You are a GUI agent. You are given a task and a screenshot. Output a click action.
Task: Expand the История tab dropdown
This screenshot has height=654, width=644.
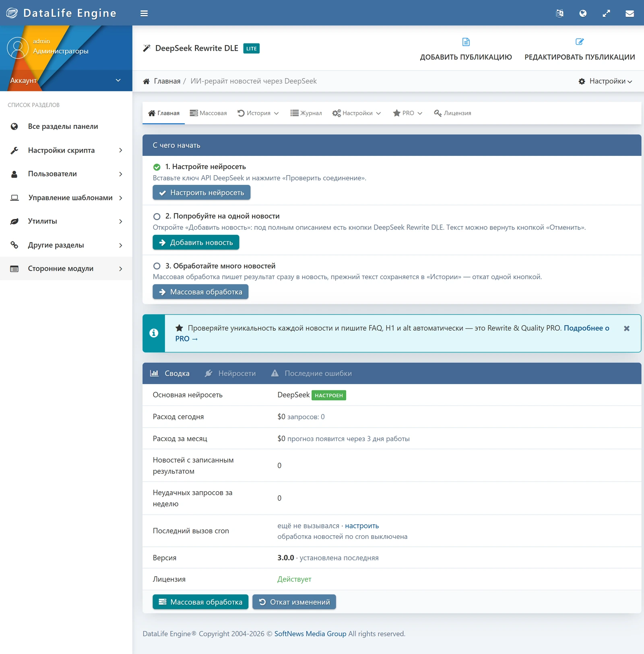click(258, 113)
